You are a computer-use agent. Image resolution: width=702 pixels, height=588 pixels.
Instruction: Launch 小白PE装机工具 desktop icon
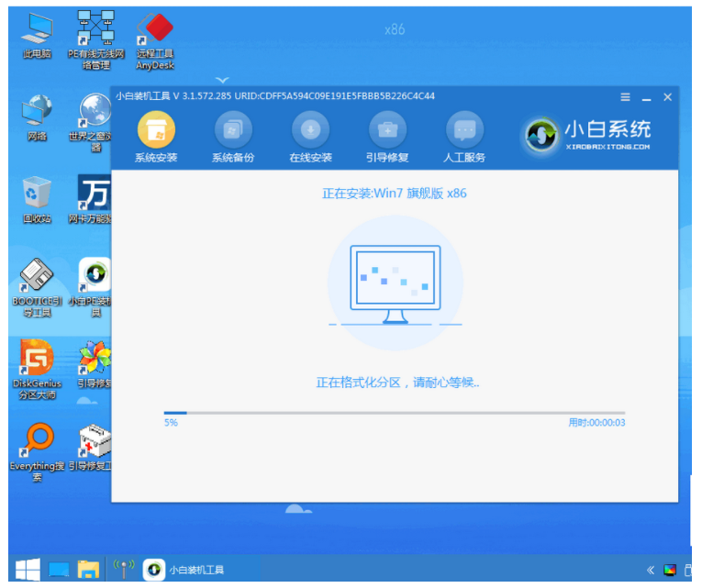92,287
